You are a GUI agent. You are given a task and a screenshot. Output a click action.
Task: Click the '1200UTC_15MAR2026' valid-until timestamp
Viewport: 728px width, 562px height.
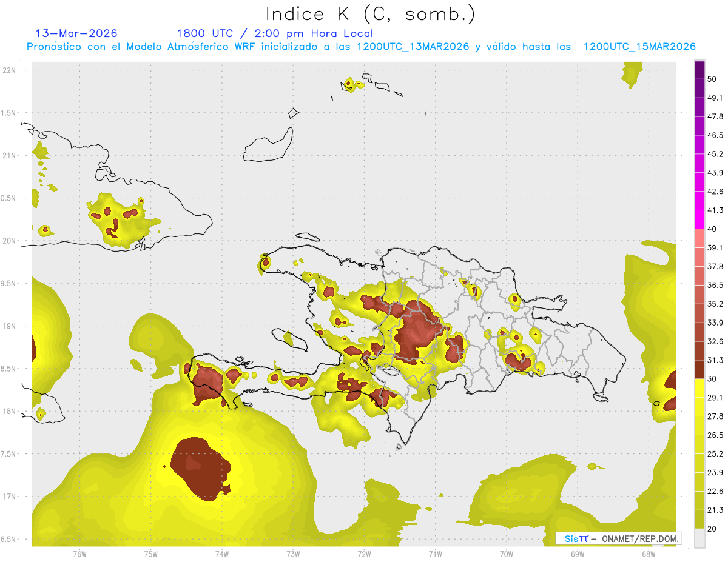click(x=639, y=47)
